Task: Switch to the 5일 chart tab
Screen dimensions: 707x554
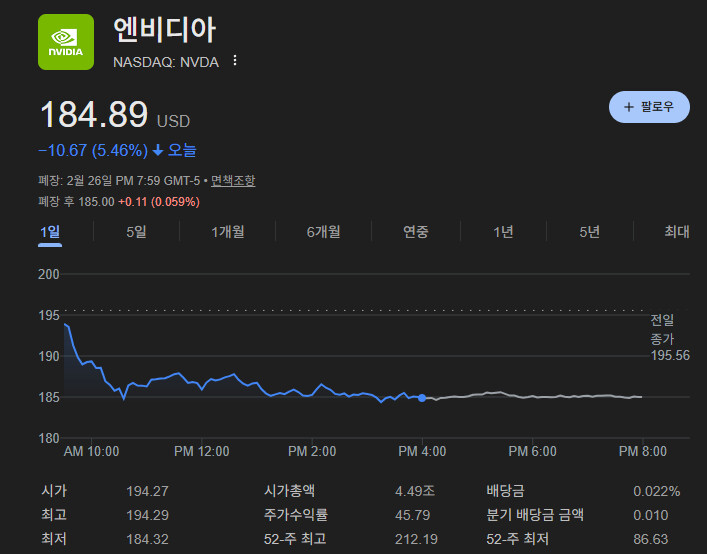Action: (x=136, y=232)
